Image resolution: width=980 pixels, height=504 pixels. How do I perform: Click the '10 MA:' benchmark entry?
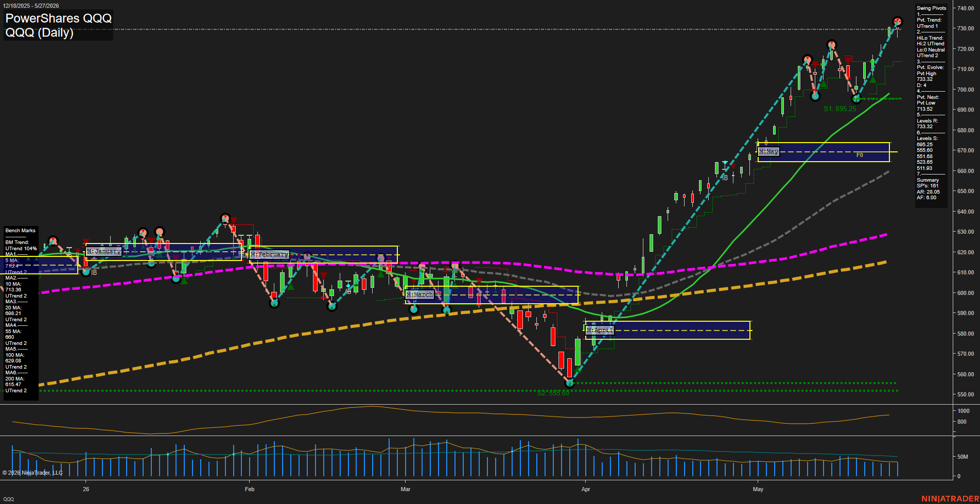[x=13, y=284]
